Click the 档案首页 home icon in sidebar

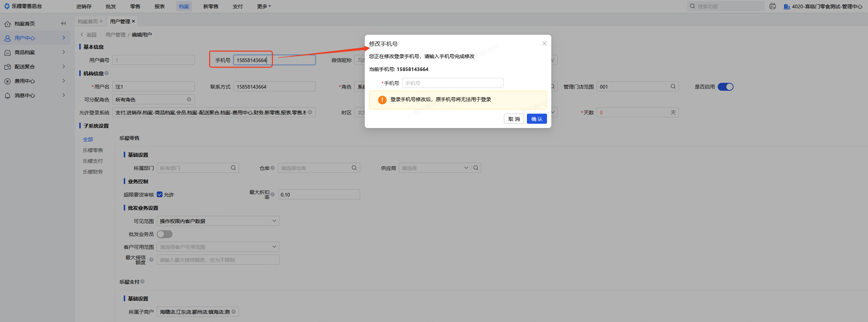8,24
